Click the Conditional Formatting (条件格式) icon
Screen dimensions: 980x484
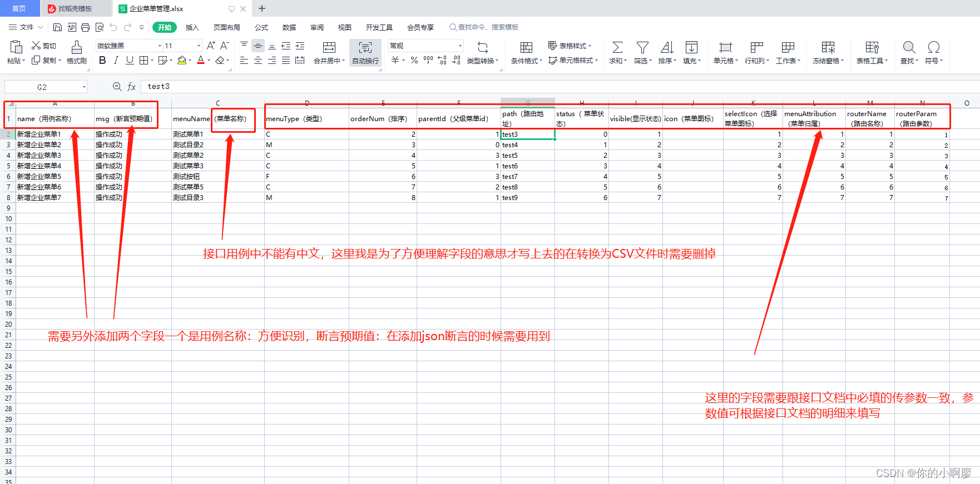click(526, 47)
